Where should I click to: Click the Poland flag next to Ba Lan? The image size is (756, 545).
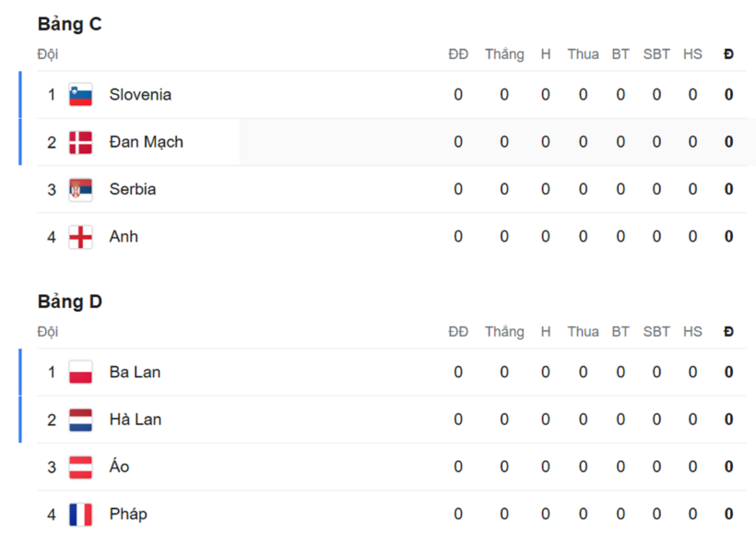(81, 373)
